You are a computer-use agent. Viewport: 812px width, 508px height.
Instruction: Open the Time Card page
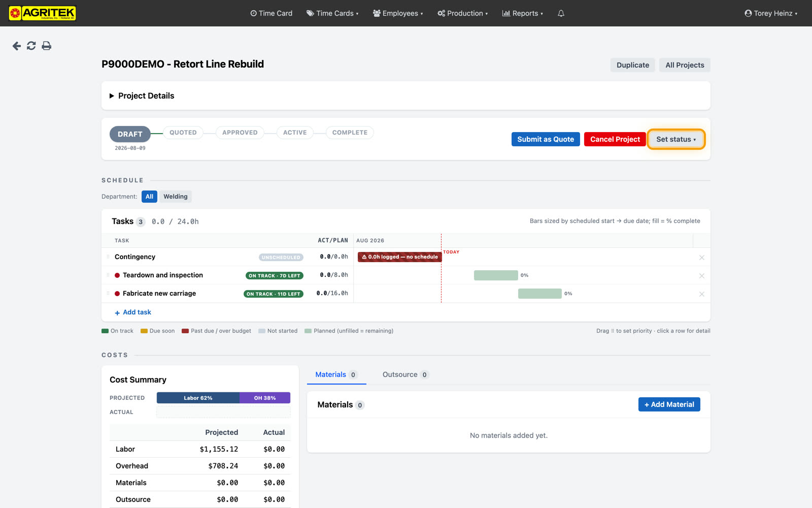click(271, 13)
